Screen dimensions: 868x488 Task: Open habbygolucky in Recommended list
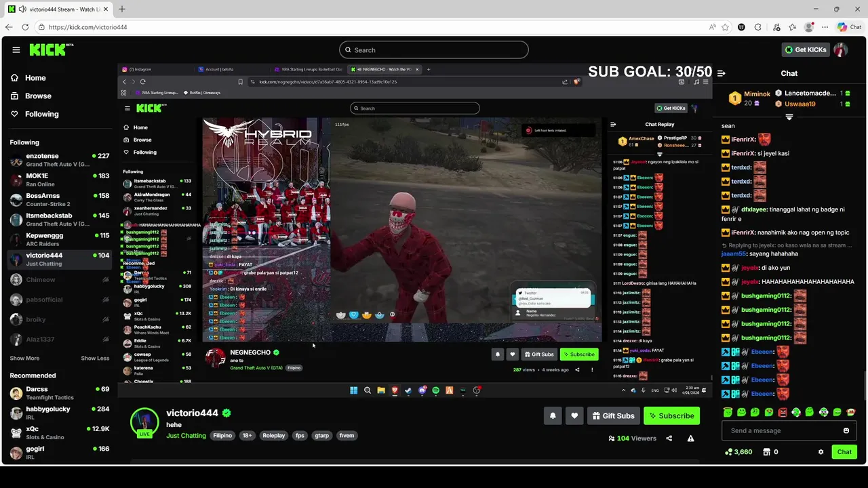[x=60, y=413]
